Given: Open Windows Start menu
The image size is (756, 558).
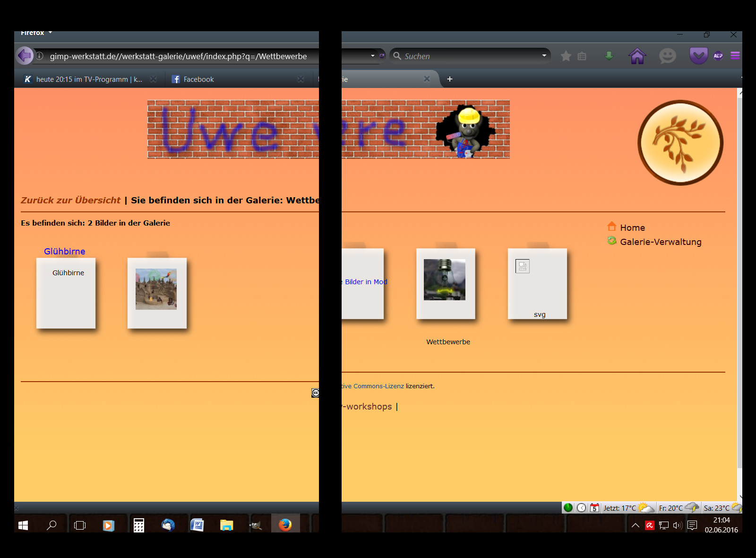Looking at the screenshot, I should [x=23, y=525].
